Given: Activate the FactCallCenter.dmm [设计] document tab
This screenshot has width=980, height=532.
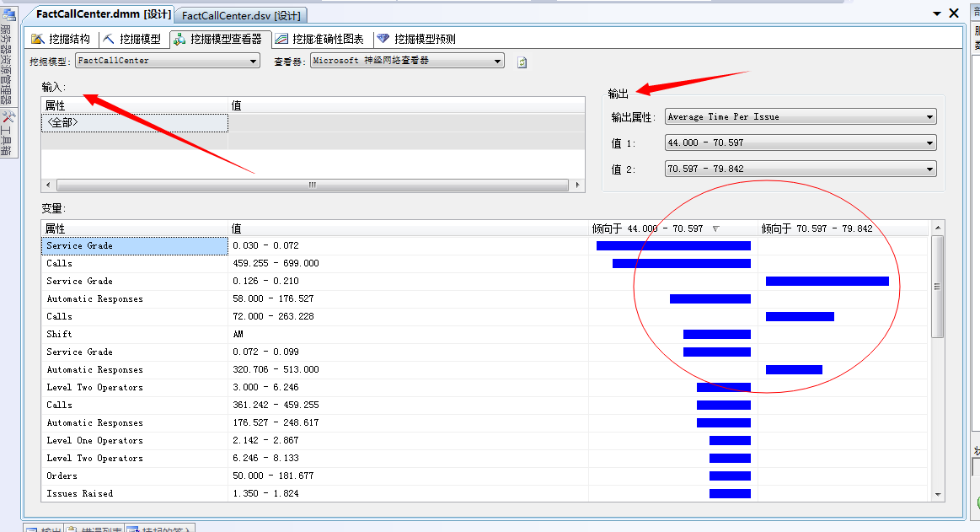Looking at the screenshot, I should click(103, 13).
